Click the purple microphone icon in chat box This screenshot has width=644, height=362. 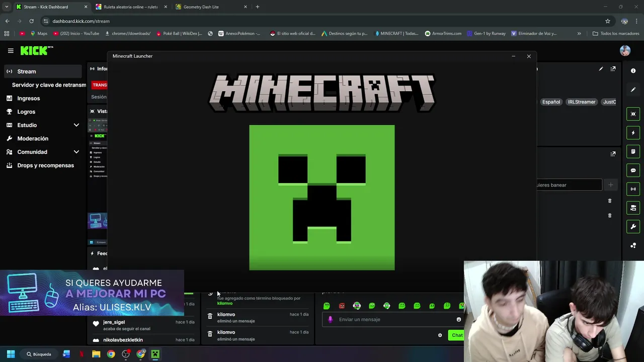click(x=330, y=319)
